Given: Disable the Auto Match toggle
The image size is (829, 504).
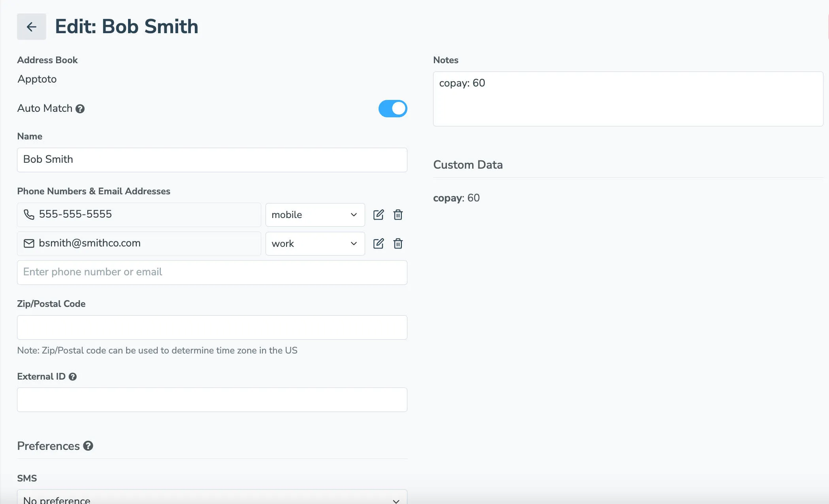Looking at the screenshot, I should point(393,108).
